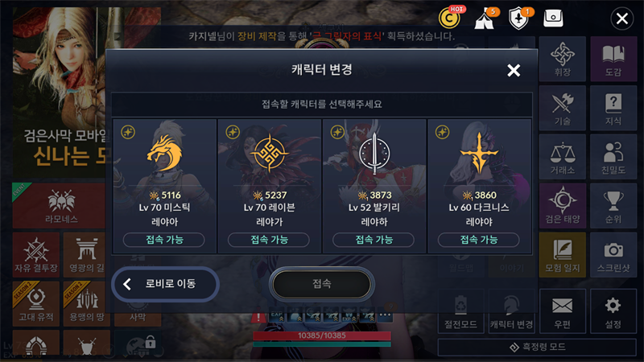Open the 순위 trophy ranking icon

[x=613, y=206]
